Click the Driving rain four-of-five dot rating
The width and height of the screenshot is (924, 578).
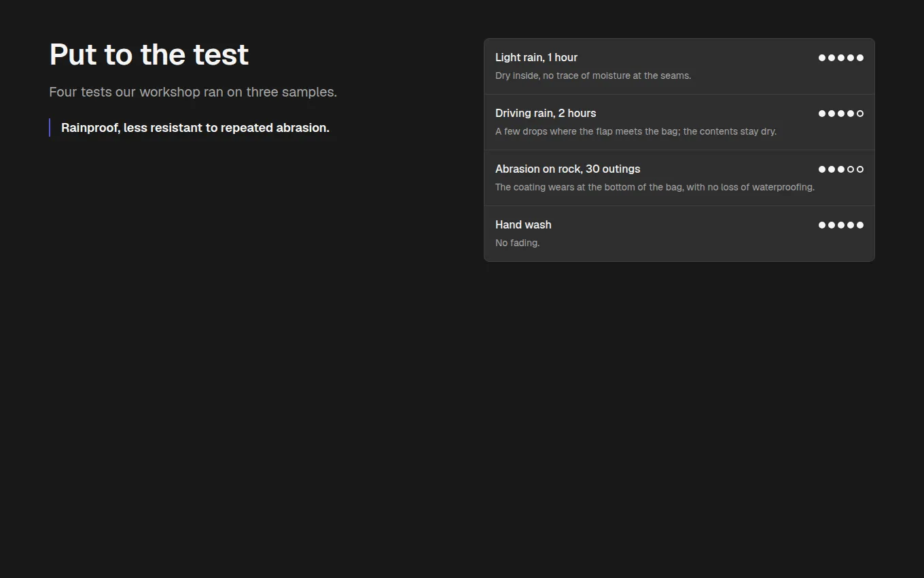pos(841,114)
